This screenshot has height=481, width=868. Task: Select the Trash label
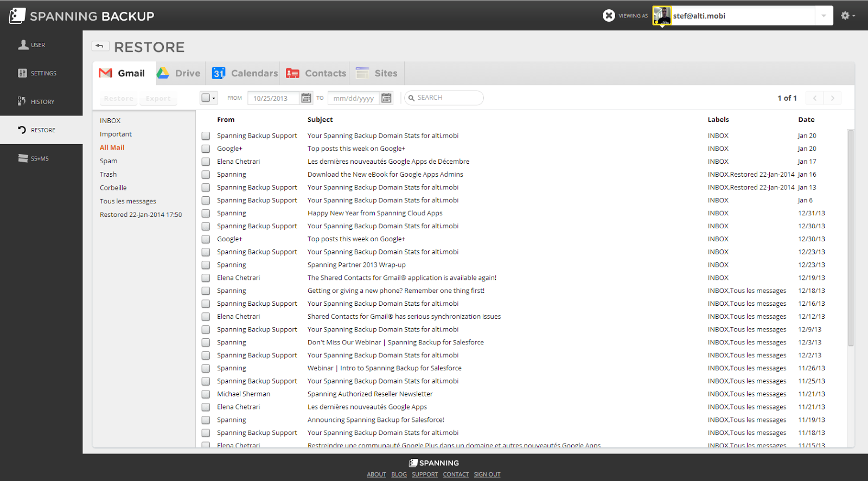coord(108,174)
